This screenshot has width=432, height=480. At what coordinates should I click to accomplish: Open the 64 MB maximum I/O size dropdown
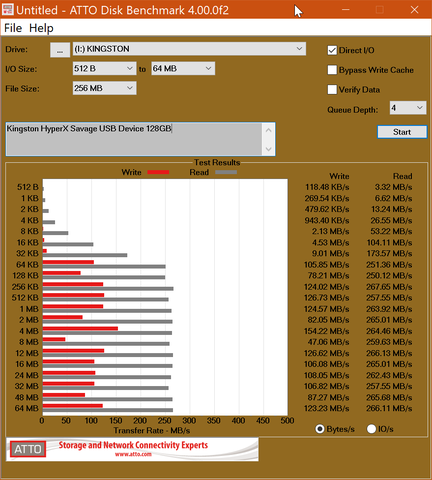coord(183,69)
